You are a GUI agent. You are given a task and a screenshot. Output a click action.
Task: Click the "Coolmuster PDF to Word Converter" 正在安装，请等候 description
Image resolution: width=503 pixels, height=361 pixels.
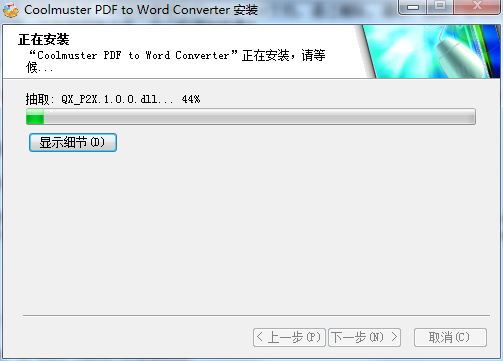pos(176,61)
